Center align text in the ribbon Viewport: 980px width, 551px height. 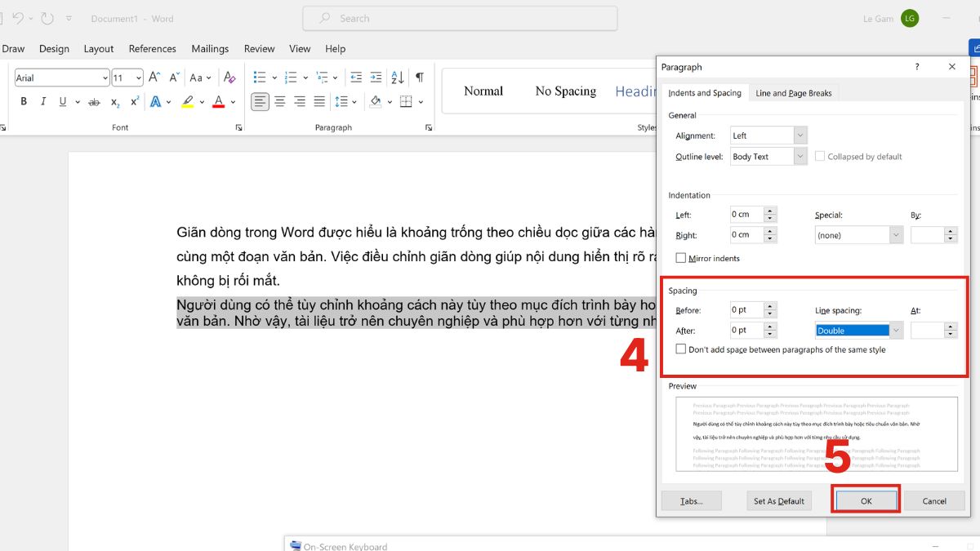(280, 102)
